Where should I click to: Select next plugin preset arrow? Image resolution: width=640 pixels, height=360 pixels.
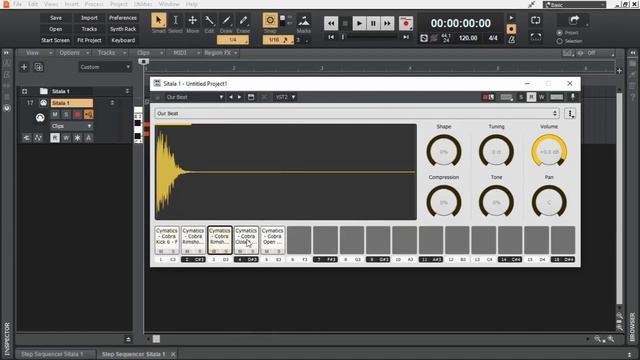(240, 97)
